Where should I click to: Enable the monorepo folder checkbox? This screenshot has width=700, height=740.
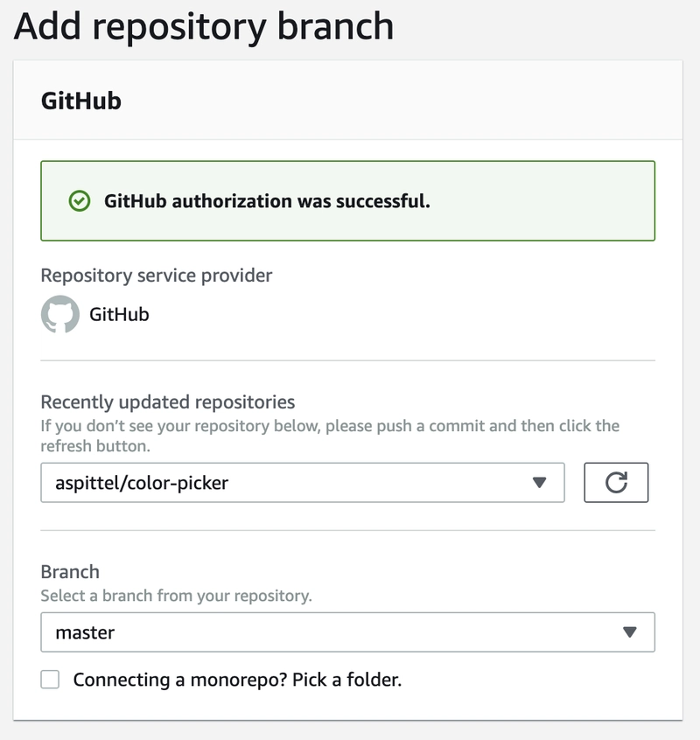pos(50,680)
